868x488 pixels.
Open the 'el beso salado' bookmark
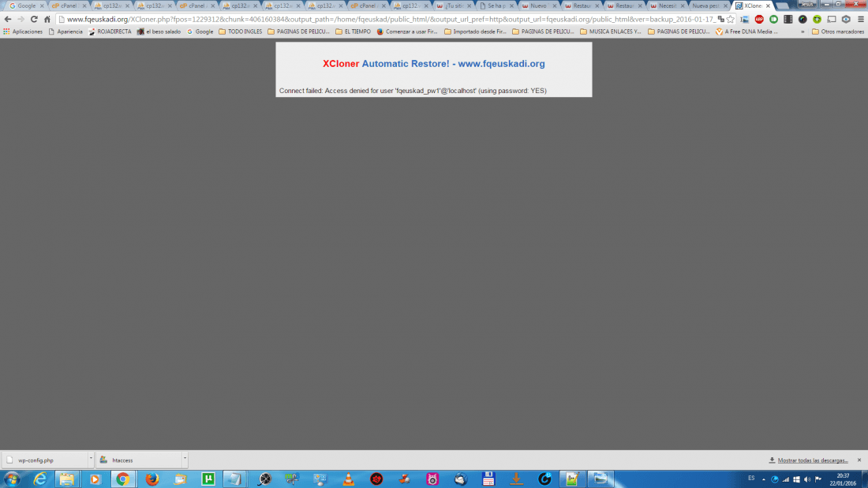pos(159,32)
